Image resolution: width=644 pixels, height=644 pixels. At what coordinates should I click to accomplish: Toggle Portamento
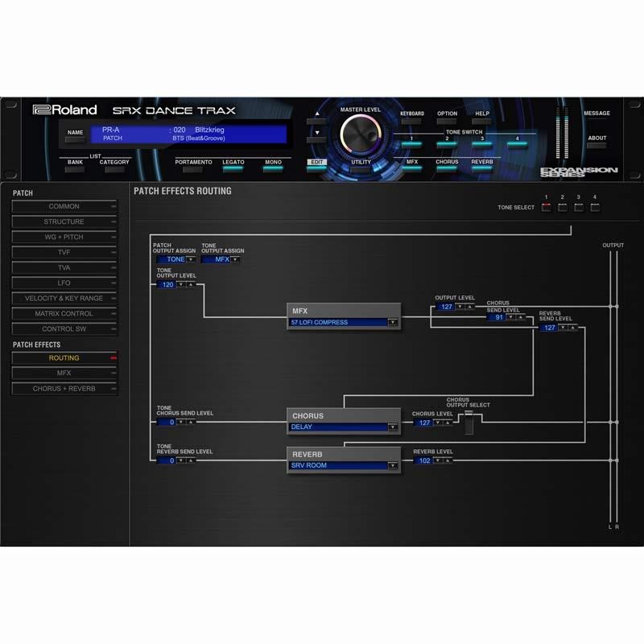pyautogui.click(x=193, y=169)
